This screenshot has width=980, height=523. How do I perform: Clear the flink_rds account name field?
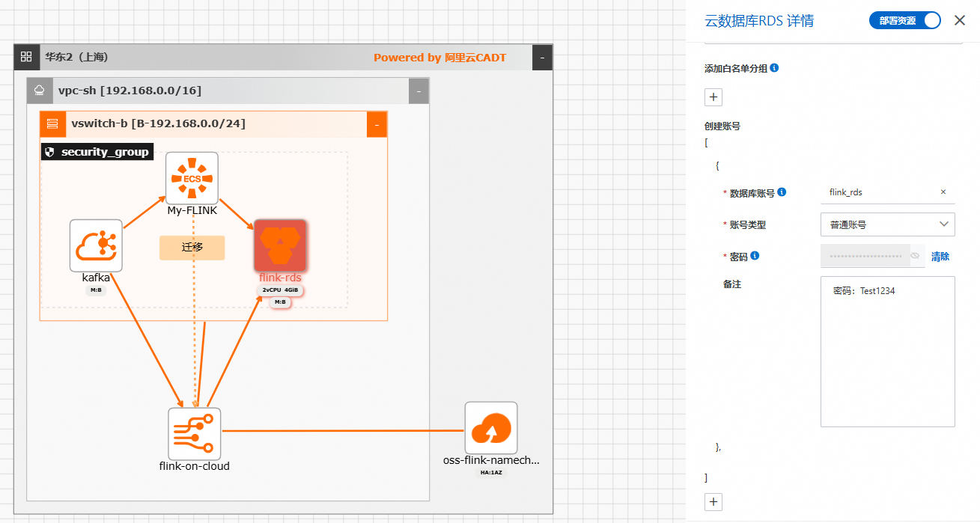(943, 192)
